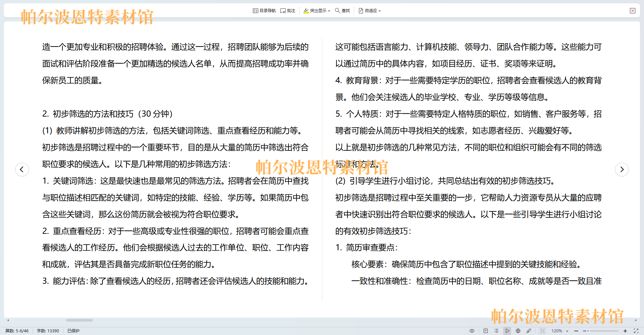Click the line starting '3. 能力评估'

175,281
